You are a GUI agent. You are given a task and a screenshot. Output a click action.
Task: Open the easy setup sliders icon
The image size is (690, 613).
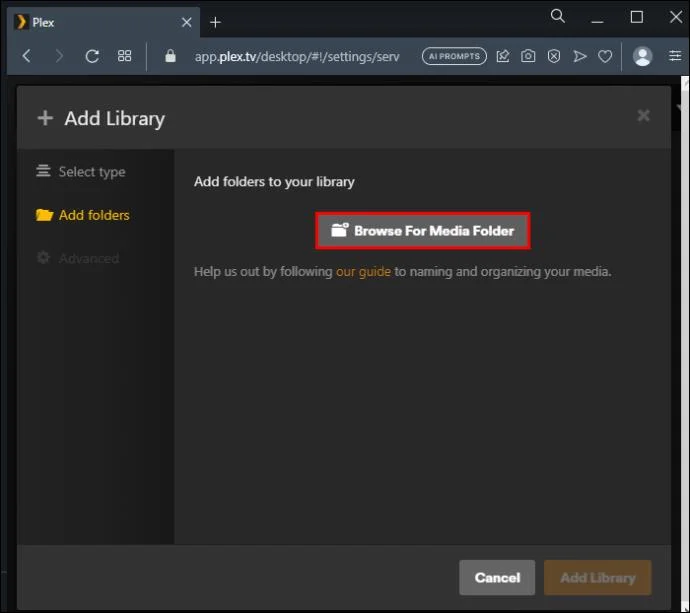coord(675,56)
